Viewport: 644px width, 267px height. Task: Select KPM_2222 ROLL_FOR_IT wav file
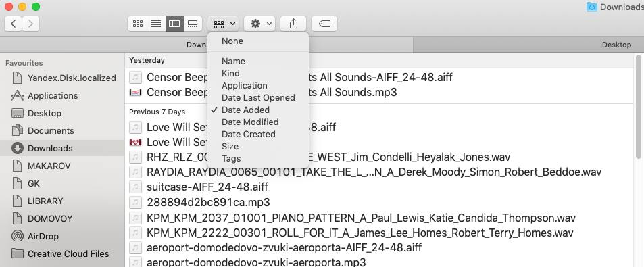pos(360,233)
